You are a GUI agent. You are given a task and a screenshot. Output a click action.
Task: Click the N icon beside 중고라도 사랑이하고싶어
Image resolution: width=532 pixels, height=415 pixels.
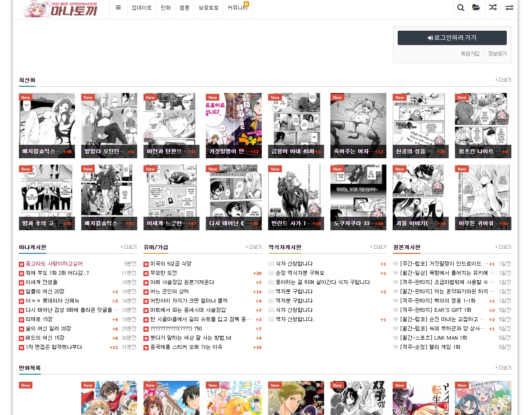[x=21, y=264]
